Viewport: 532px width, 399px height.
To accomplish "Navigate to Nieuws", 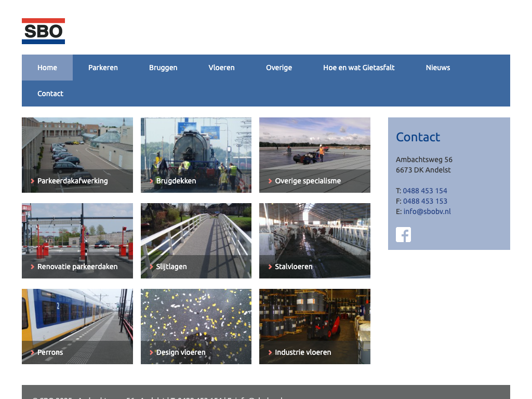I will [x=438, y=68].
